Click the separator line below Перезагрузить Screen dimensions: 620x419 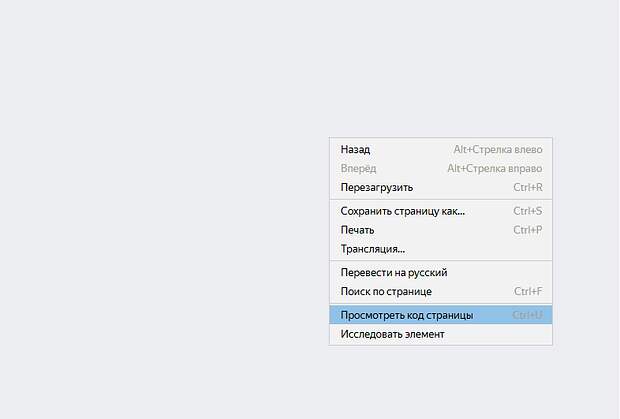(x=440, y=199)
